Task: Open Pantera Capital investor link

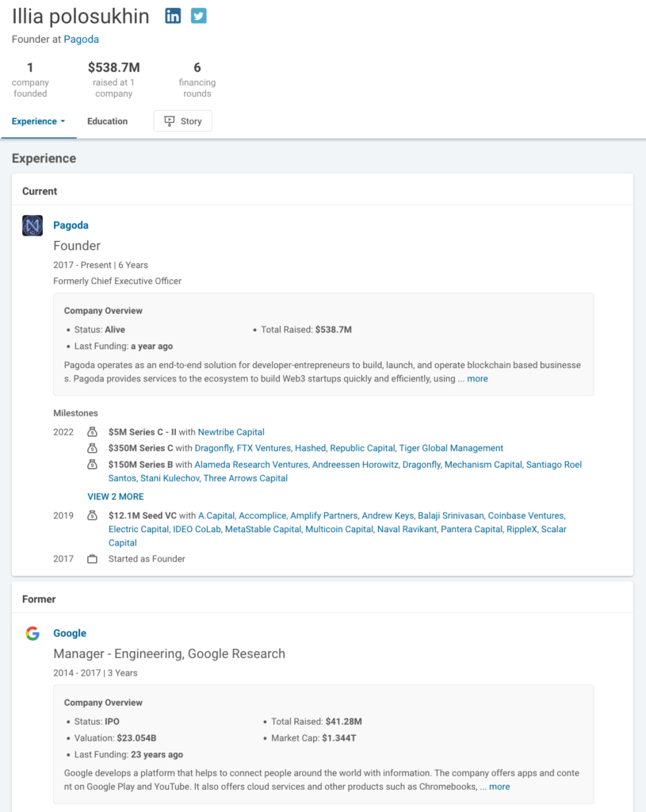Action: 472,529
